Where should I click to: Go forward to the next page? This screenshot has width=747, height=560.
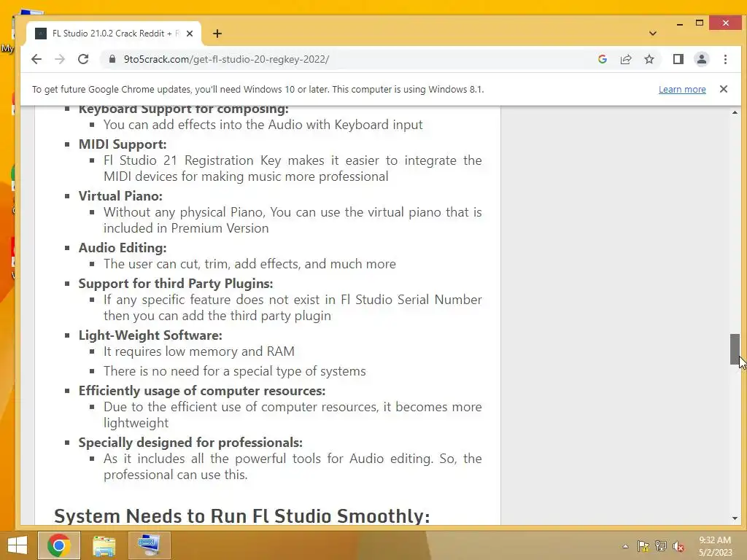tap(60, 59)
